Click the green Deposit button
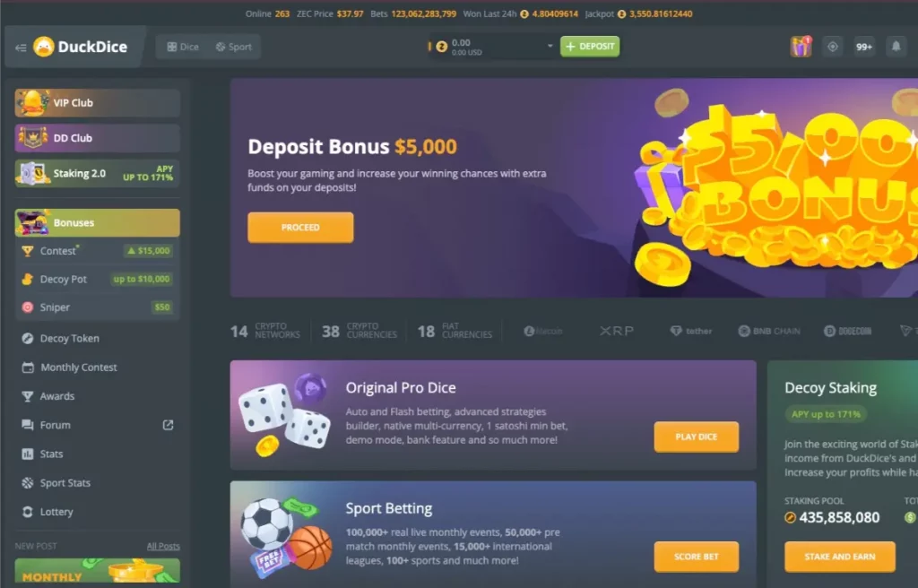The image size is (918, 588). coord(590,47)
